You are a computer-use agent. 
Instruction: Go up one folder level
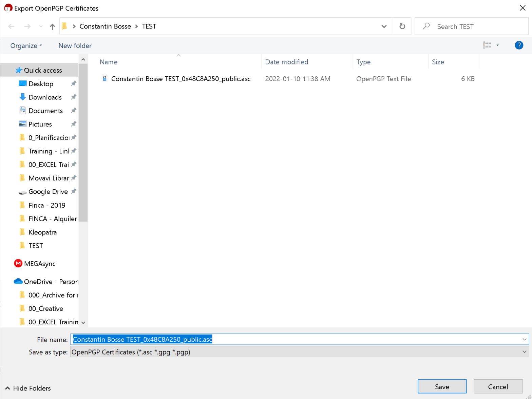coord(52,26)
